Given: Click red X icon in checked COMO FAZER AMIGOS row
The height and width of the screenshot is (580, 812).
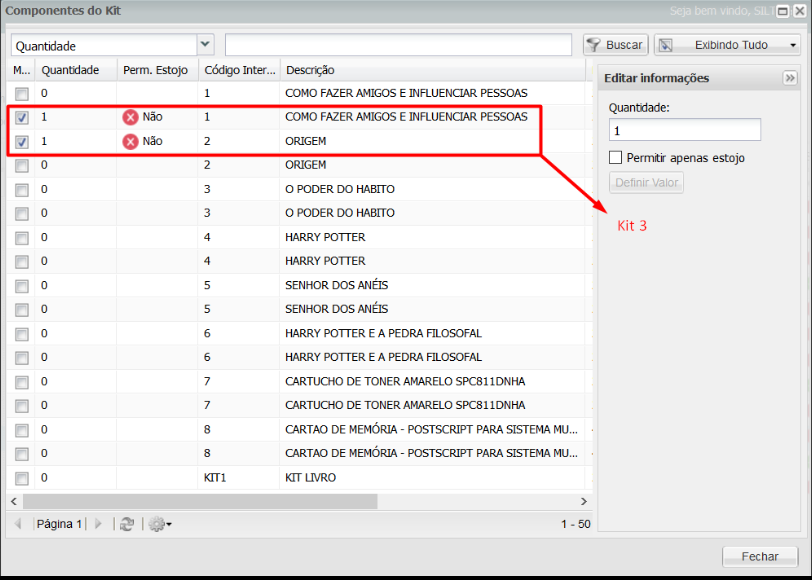Looking at the screenshot, I should [130, 118].
